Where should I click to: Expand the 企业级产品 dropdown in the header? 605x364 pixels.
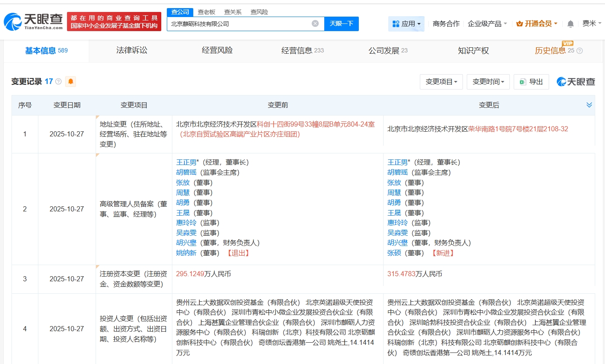tap(486, 24)
